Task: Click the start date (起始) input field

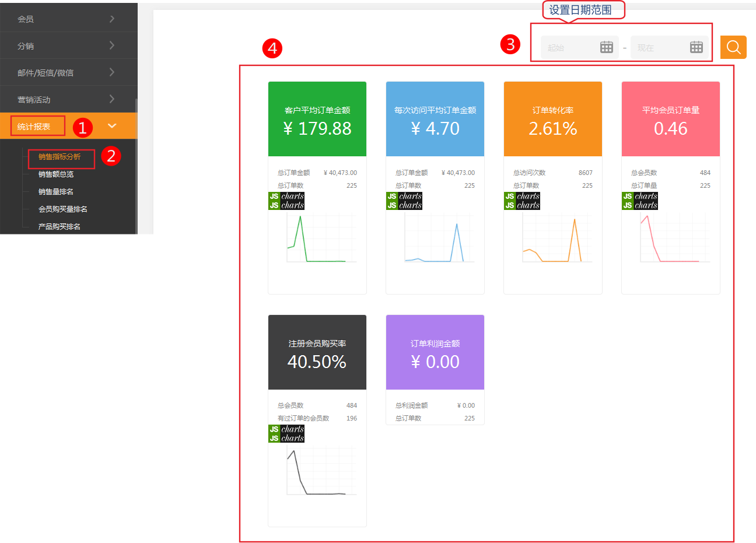Action: [x=569, y=48]
